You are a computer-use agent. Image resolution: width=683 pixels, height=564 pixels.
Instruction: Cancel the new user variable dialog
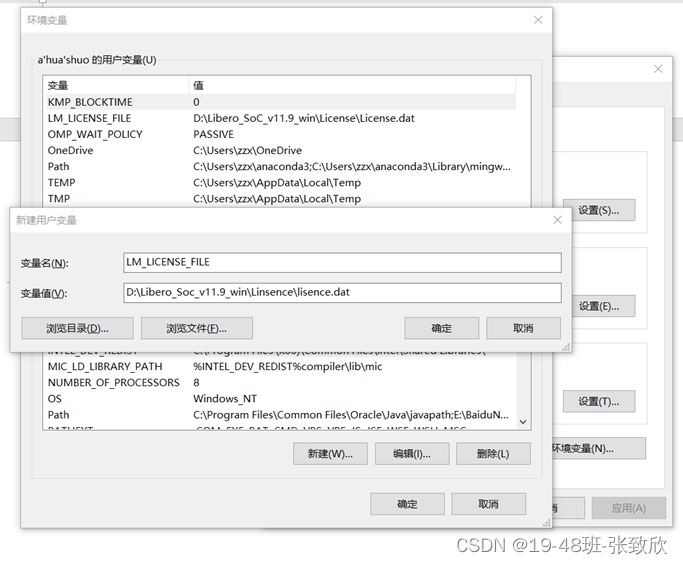(523, 328)
